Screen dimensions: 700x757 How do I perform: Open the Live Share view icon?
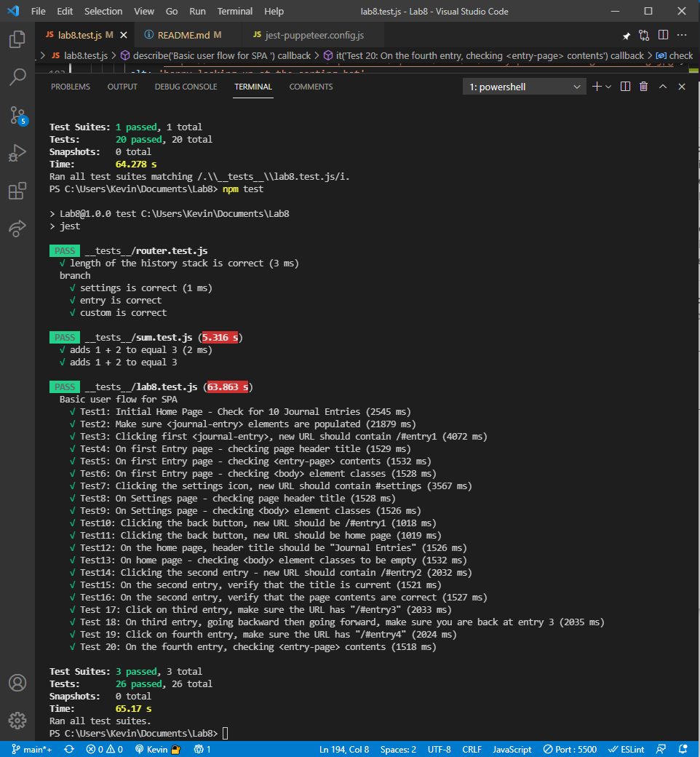(x=17, y=228)
